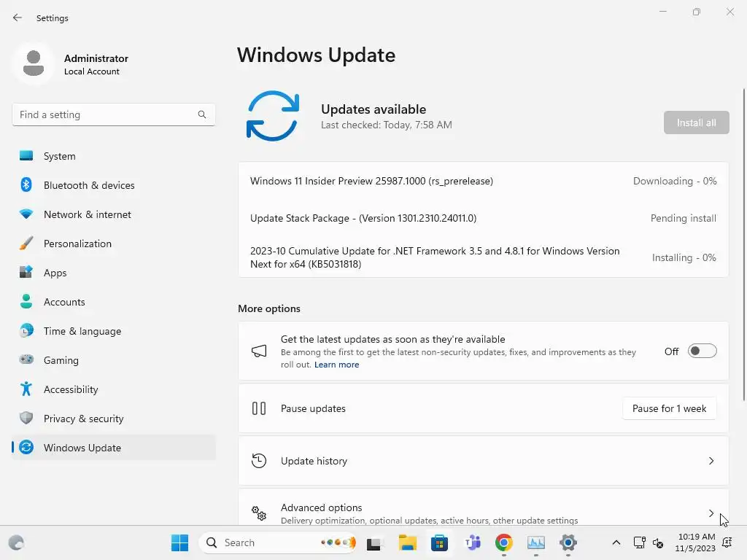Show hidden tray icons chevron
747x560 pixels.
616,542
